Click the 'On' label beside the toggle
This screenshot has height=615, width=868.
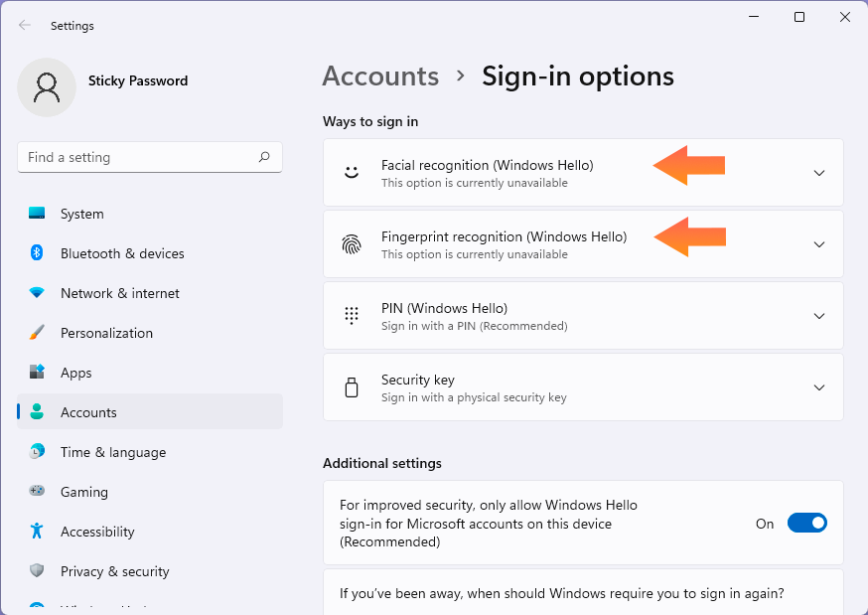click(x=765, y=524)
